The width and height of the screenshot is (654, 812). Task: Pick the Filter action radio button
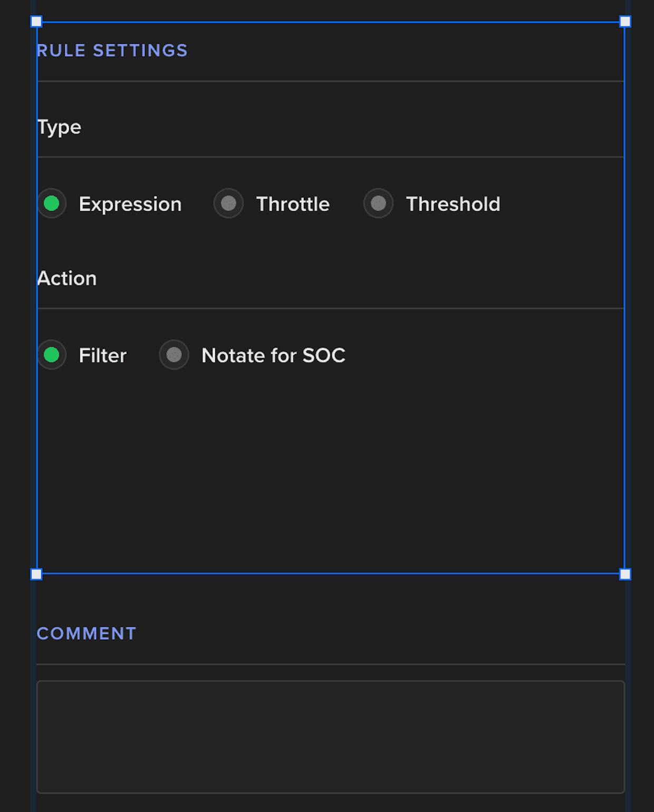[52, 355]
